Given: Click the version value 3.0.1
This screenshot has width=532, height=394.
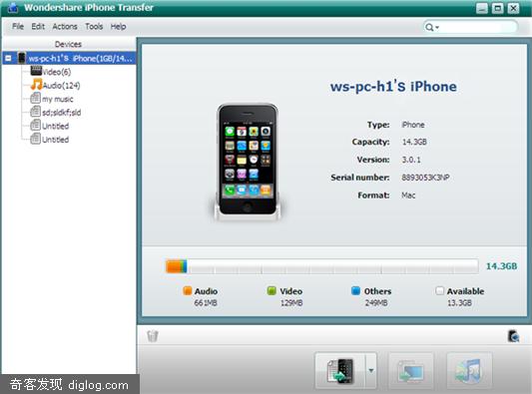Looking at the screenshot, I should pos(411,160).
